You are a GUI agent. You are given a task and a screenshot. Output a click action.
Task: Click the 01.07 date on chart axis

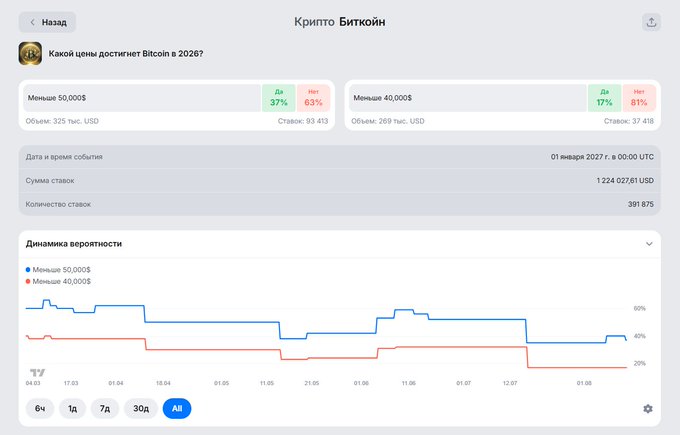coord(463,383)
